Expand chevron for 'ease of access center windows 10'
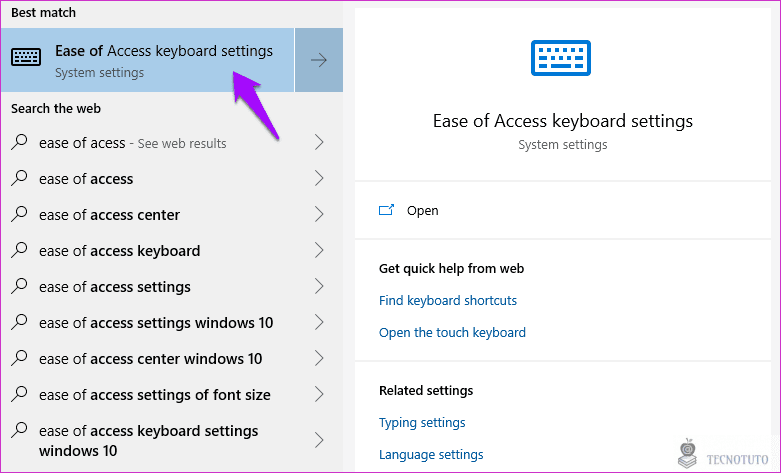Viewport: 781px width, 473px height. tap(319, 358)
